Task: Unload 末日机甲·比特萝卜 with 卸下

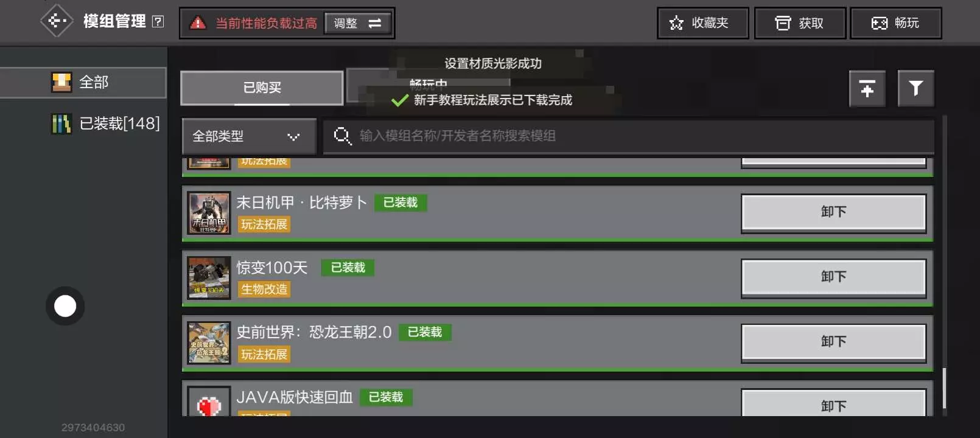Action: point(833,212)
